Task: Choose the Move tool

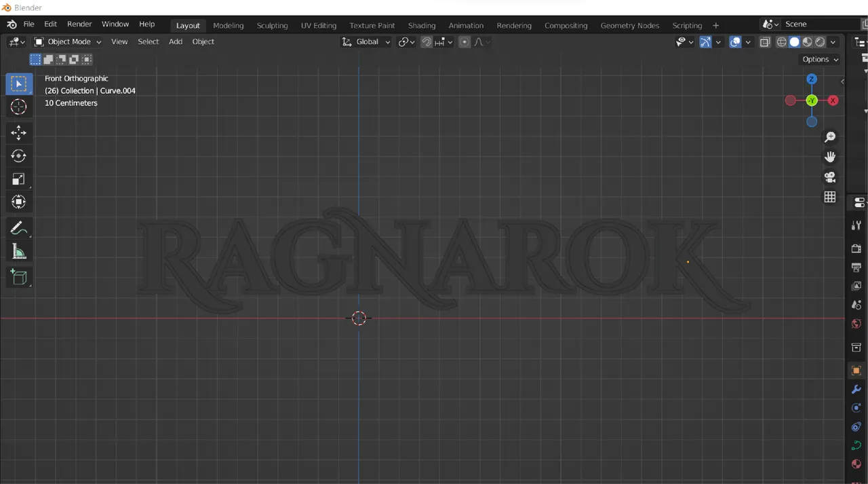Action: coord(19,132)
